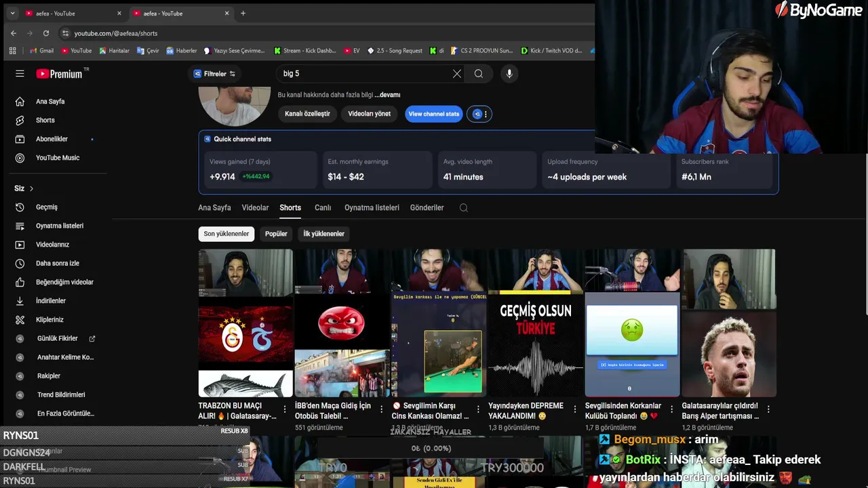Viewport: 868px width, 488px height.
Task: Open more options for Sevgilimin Karşı Cins short
Action: (x=478, y=409)
